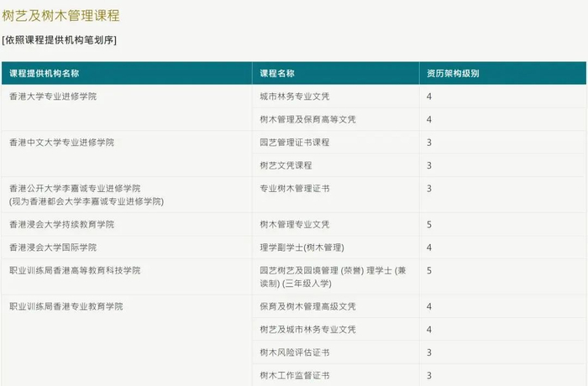Select the cell 香港大学专业进修学院
The height and width of the screenshot is (386, 588).
coord(53,96)
